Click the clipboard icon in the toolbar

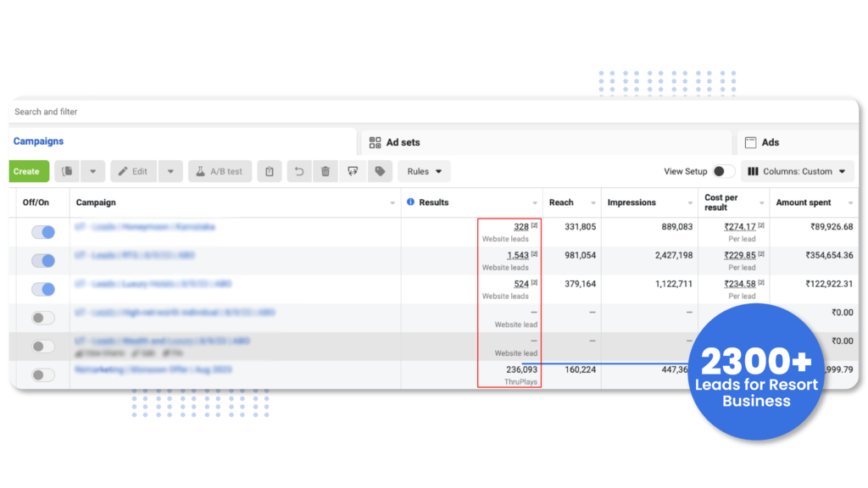[x=269, y=171]
